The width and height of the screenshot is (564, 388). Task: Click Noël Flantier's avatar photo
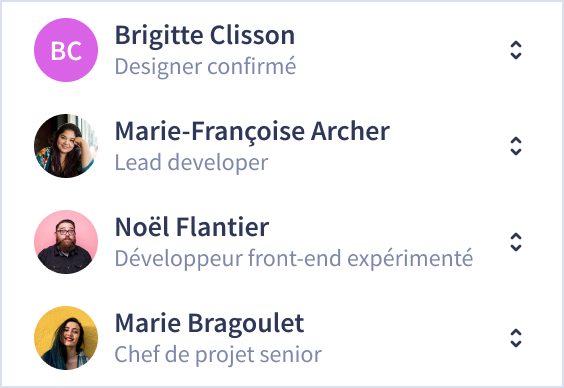tap(66, 242)
